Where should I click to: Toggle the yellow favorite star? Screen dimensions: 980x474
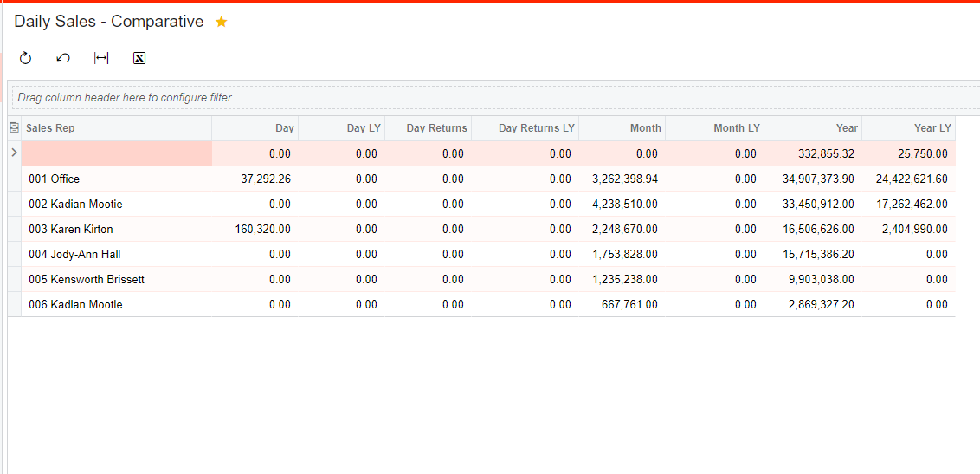[222, 22]
